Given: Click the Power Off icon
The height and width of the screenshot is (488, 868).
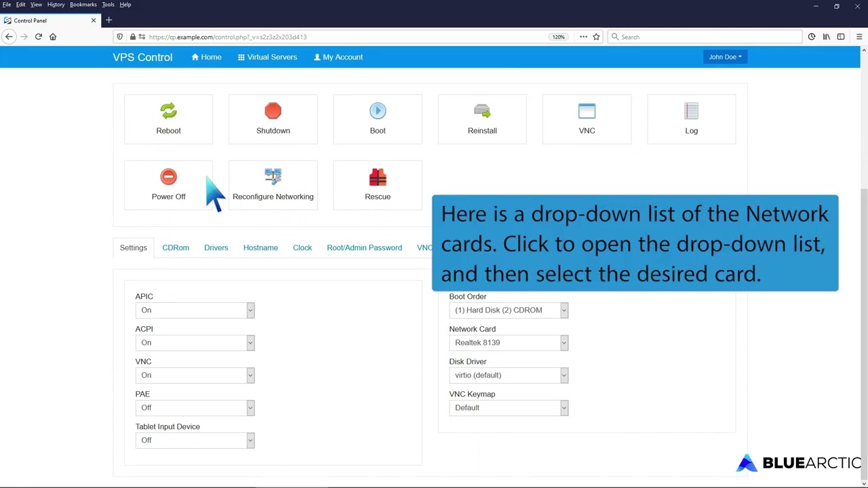Looking at the screenshot, I should 168,177.
